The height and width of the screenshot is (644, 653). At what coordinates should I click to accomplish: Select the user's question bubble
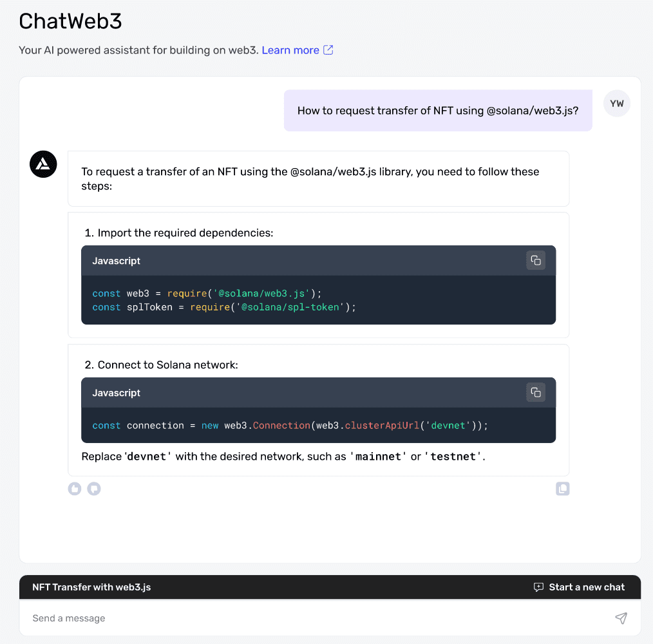[x=438, y=110]
